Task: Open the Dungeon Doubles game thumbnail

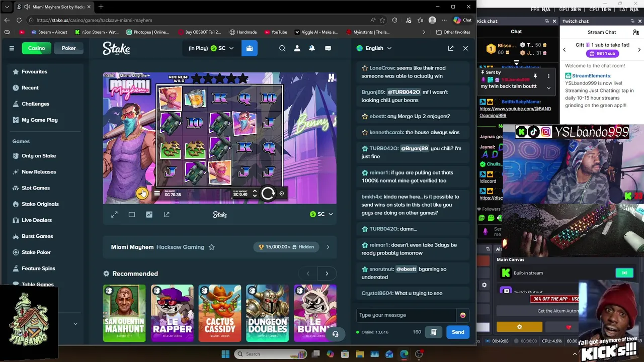Action: (x=268, y=313)
